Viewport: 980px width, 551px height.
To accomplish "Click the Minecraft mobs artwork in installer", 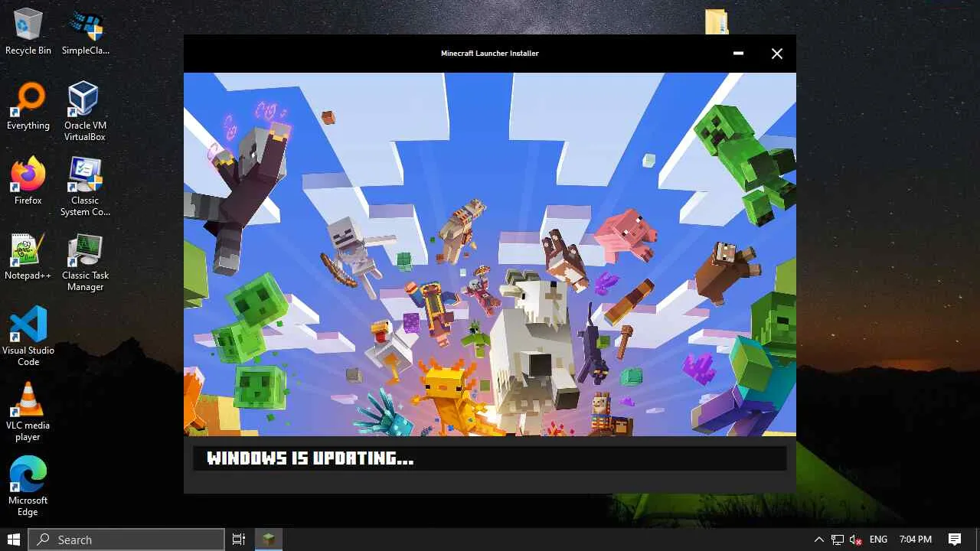I will click(490, 254).
